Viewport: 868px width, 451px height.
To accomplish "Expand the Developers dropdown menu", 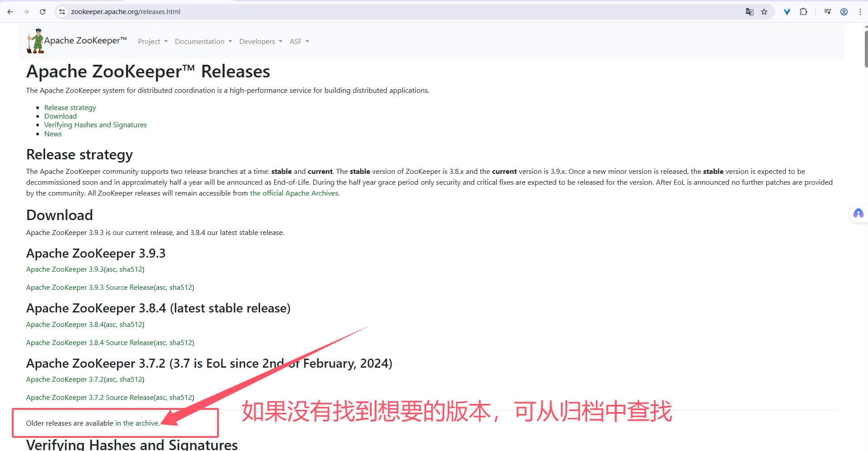I will 261,42.
